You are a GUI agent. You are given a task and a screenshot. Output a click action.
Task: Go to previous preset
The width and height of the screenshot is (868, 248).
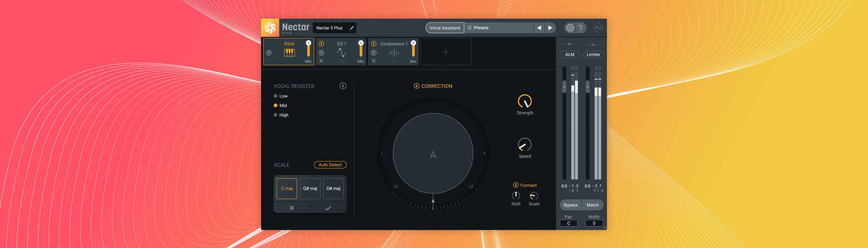pos(539,28)
